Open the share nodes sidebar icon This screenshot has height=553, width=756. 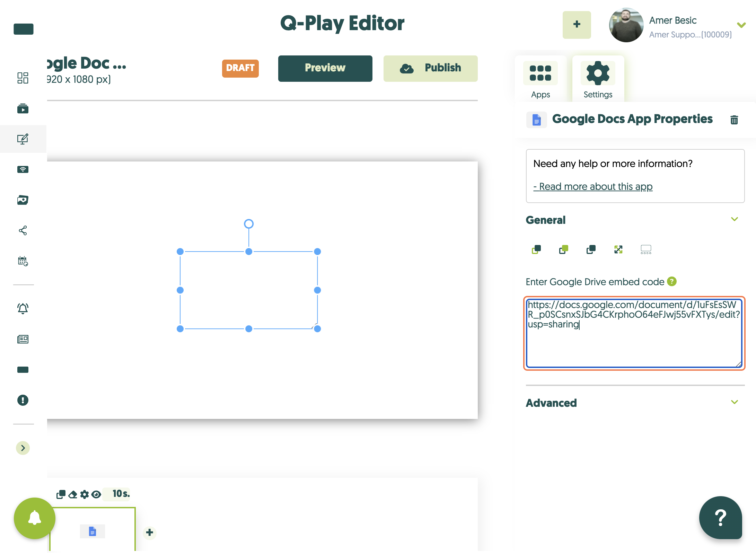coord(23,230)
